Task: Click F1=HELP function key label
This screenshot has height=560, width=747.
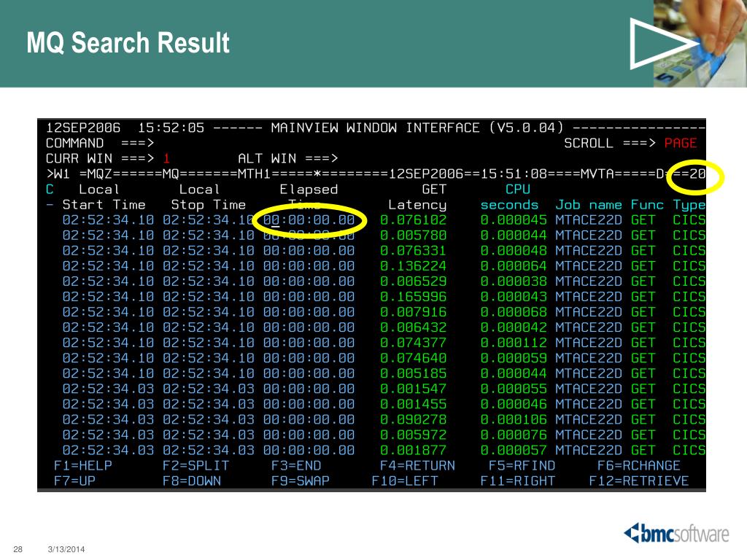Action: coord(83,466)
